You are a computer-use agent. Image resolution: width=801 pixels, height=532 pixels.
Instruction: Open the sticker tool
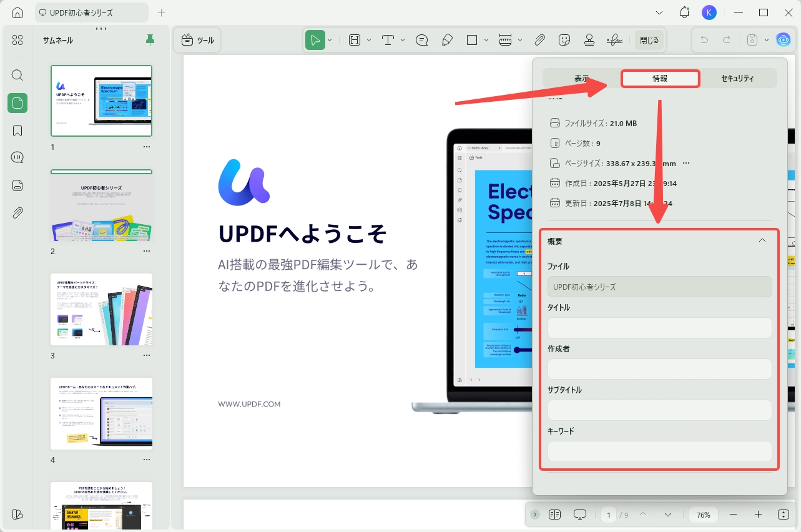[x=564, y=40]
